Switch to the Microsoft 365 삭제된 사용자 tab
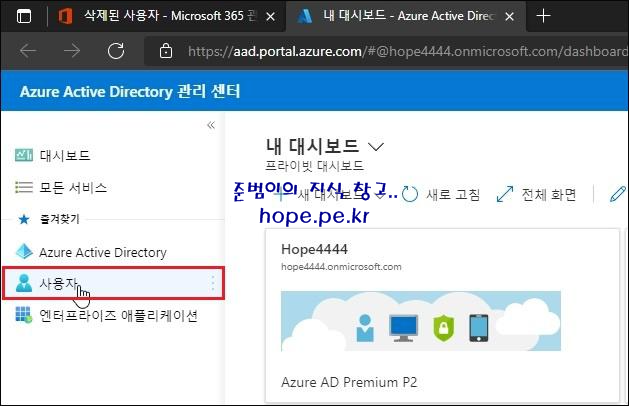This screenshot has width=629, height=406. tap(166, 16)
